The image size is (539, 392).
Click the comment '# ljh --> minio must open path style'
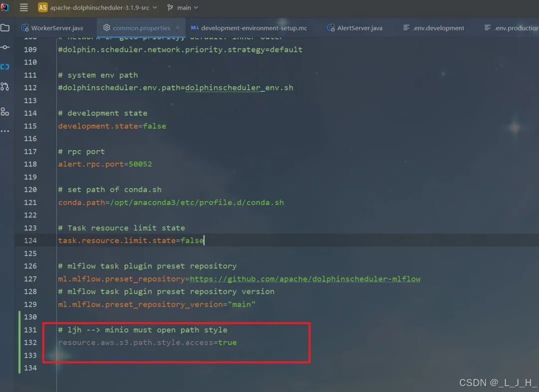[143, 330]
